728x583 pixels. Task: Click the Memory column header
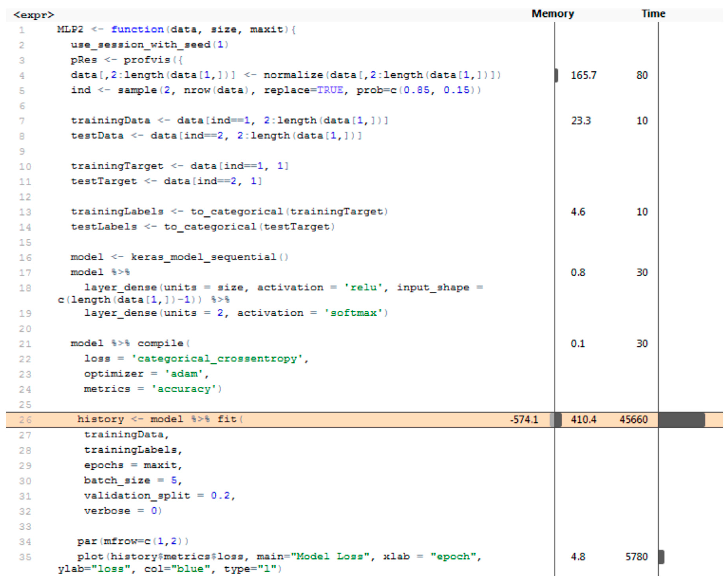[x=553, y=14]
